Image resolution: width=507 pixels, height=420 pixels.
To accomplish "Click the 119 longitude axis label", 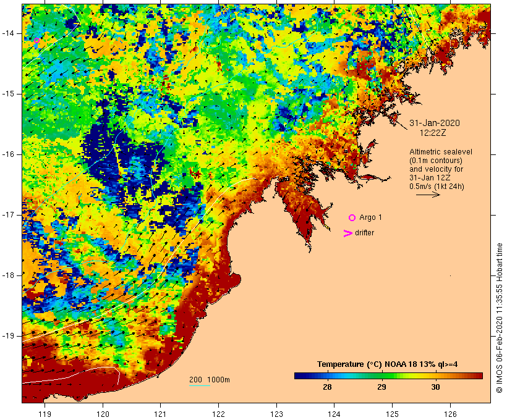I will pos(45,414).
